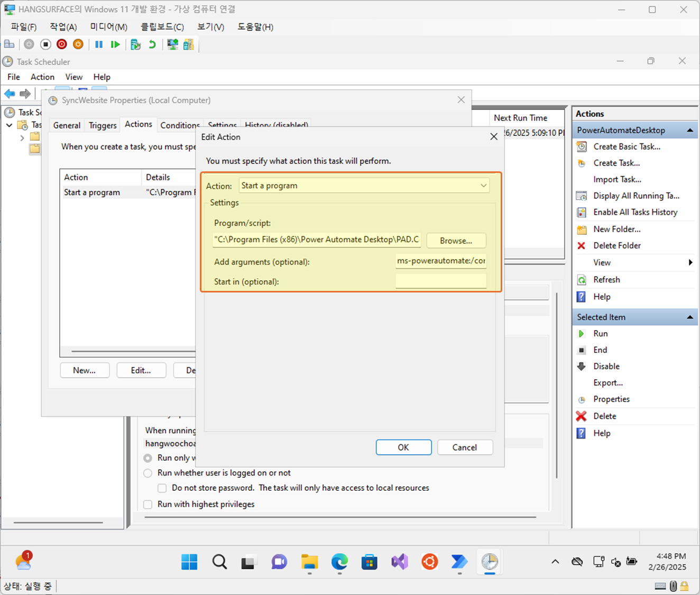The width and height of the screenshot is (700, 595).
Task: Open the 작업(A) menu
Action: click(x=63, y=27)
